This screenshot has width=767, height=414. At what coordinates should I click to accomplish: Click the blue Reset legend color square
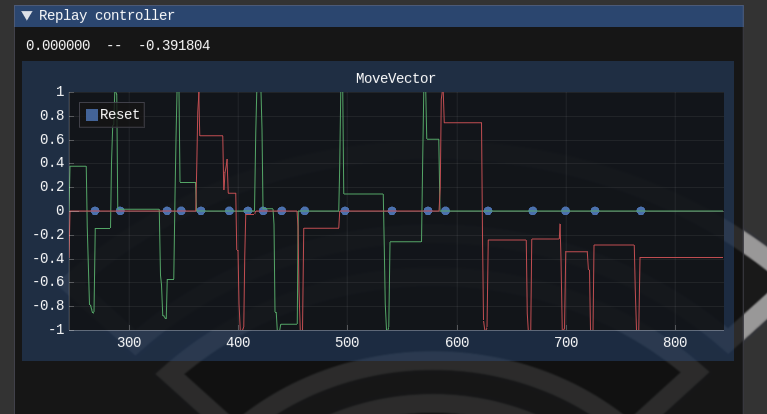point(92,115)
